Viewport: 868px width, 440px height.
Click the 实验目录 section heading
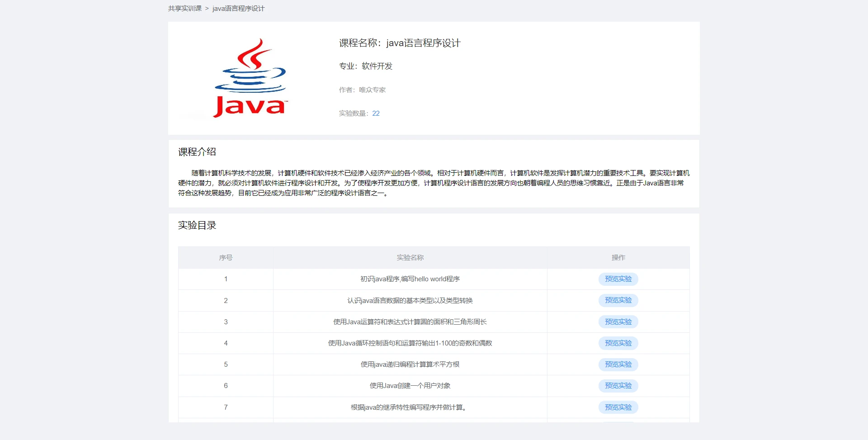click(197, 225)
